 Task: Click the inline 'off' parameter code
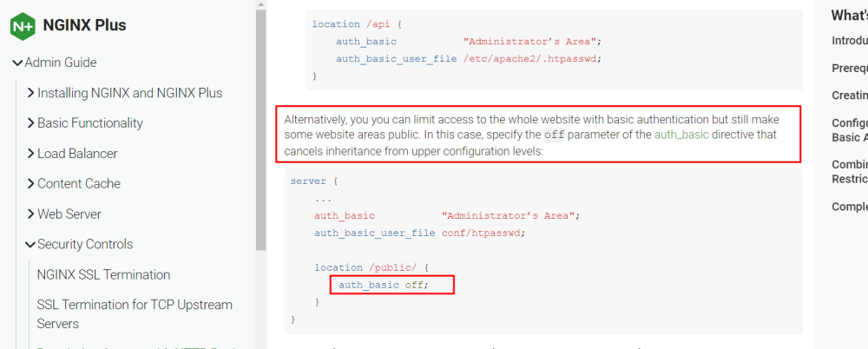point(554,135)
